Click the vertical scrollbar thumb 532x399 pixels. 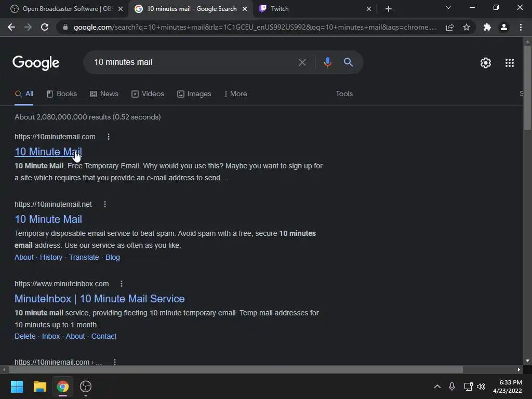(x=527, y=87)
